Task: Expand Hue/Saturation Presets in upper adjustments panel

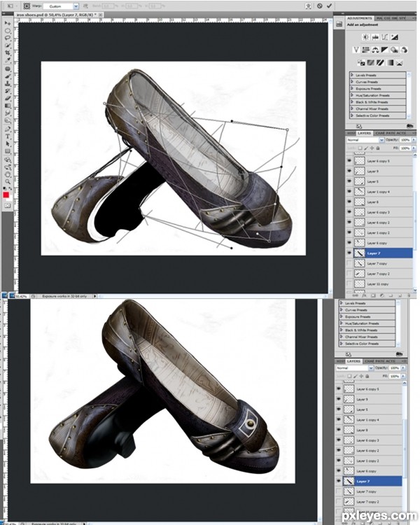Action: coord(352,95)
